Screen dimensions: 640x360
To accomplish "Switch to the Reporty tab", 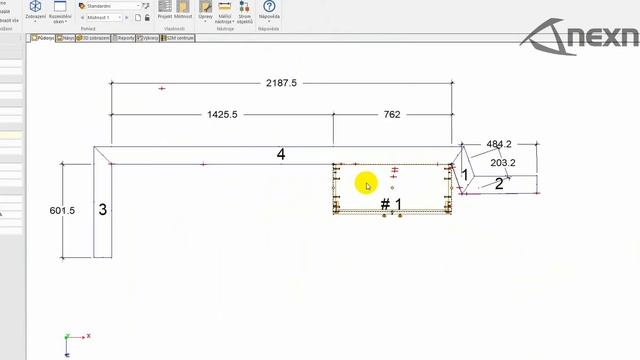I will click(x=124, y=38).
